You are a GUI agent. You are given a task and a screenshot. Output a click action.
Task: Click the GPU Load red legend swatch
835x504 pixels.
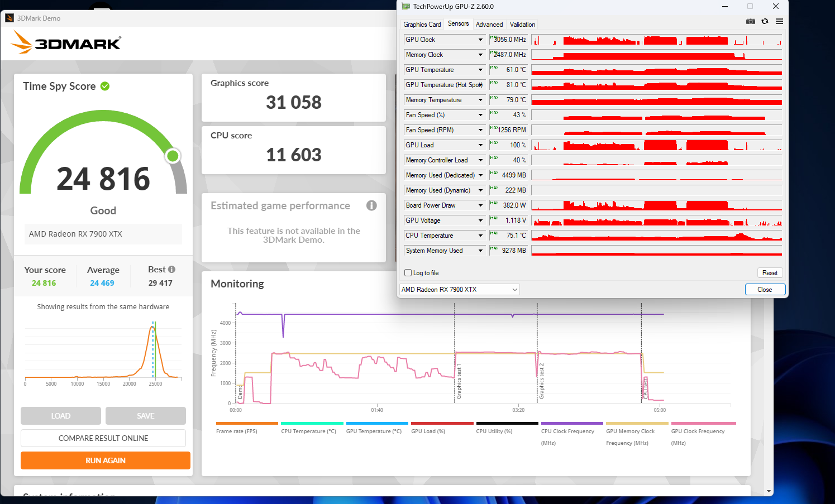442,423
